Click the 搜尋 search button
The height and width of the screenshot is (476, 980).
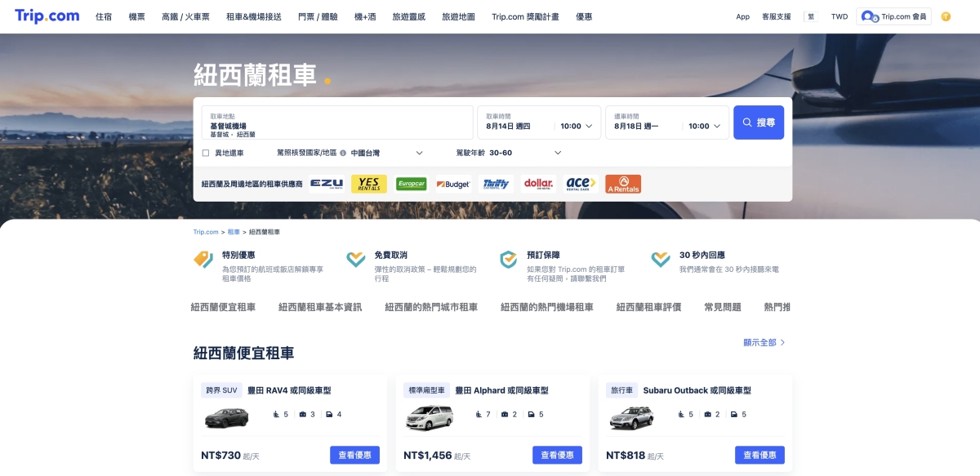(758, 122)
